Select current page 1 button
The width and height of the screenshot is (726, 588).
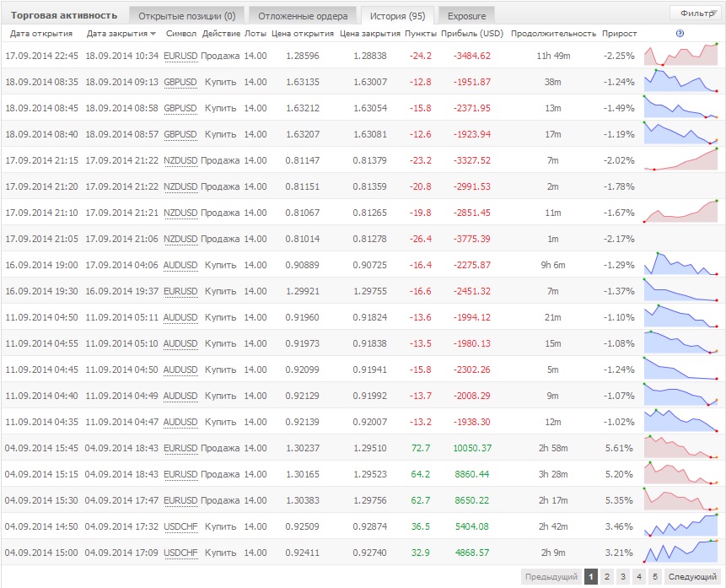(x=591, y=577)
